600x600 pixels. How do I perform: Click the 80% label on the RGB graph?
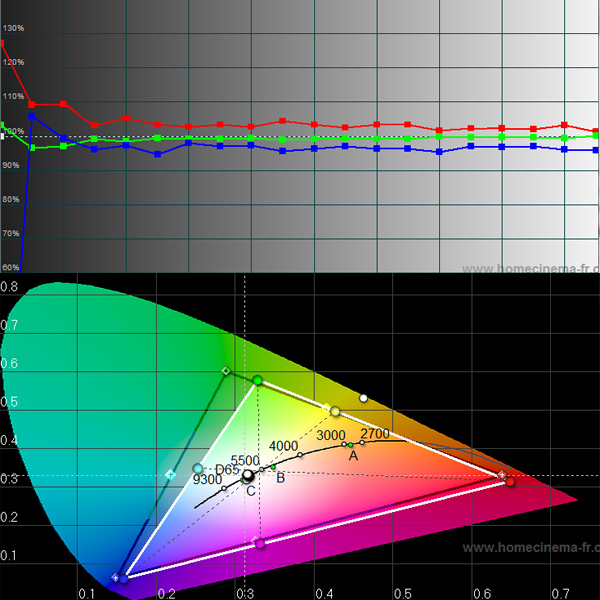11,199
